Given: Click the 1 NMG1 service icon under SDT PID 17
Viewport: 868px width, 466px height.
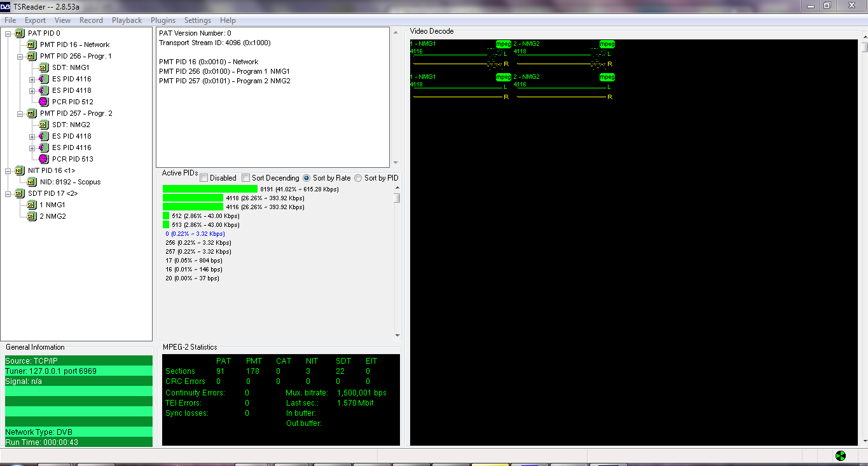Looking at the screenshot, I should point(31,205).
